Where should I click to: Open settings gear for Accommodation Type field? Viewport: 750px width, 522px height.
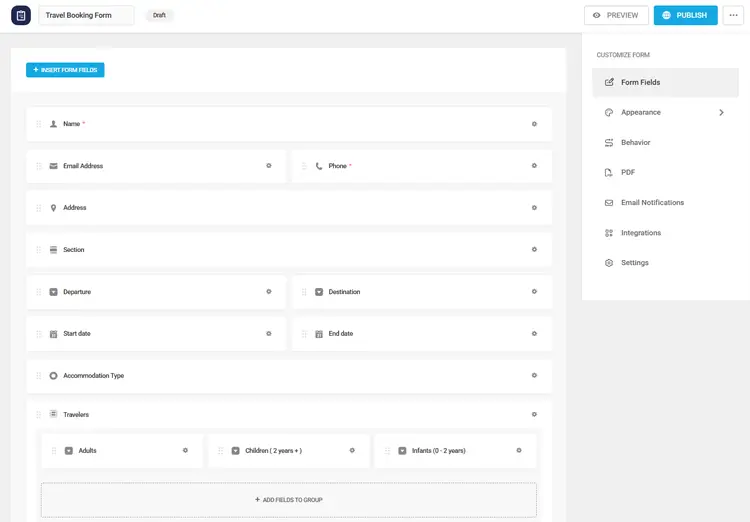click(534, 375)
